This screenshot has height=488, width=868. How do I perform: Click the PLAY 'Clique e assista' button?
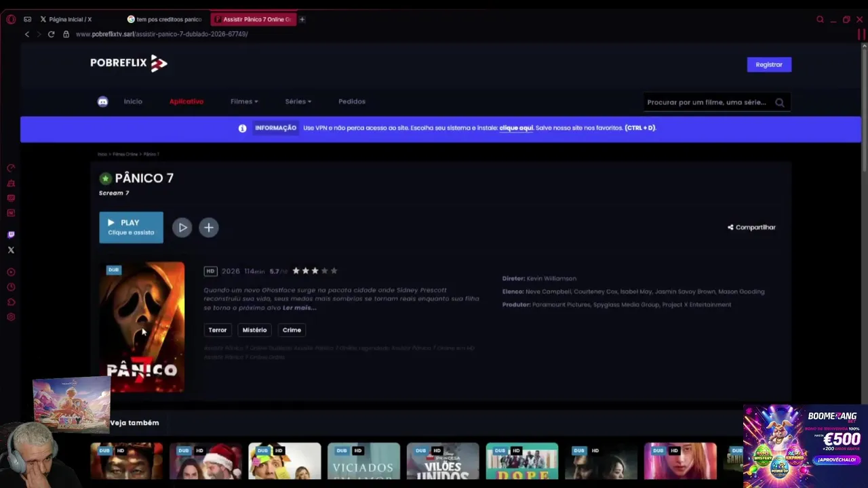click(x=132, y=227)
